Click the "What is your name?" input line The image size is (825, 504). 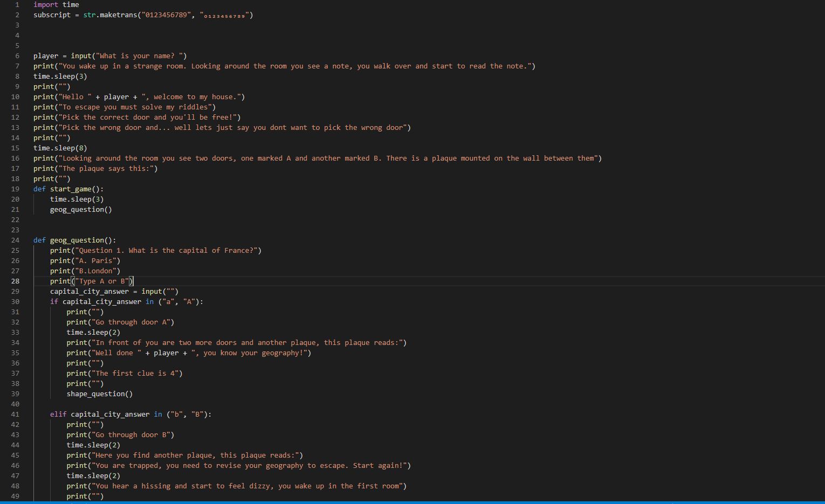coord(110,56)
